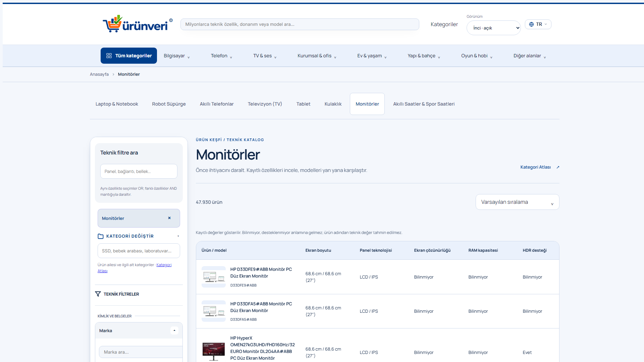Screen dimensions: 644x362
Task: Click the Monitörler active filter chip
Action: point(139,218)
